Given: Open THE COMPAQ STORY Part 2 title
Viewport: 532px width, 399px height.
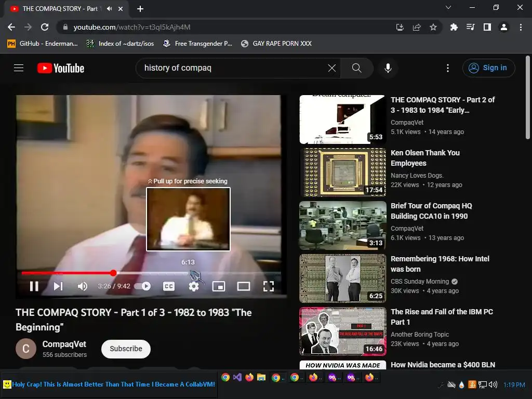Looking at the screenshot, I should coord(443,105).
